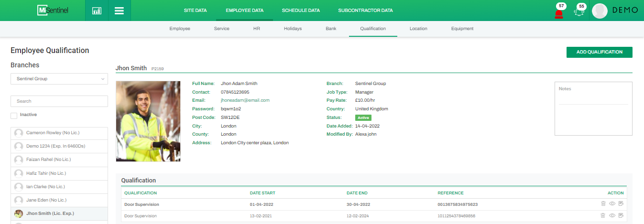Delete the second Door Supervision qualification
The image size is (644, 224).
tap(603, 215)
